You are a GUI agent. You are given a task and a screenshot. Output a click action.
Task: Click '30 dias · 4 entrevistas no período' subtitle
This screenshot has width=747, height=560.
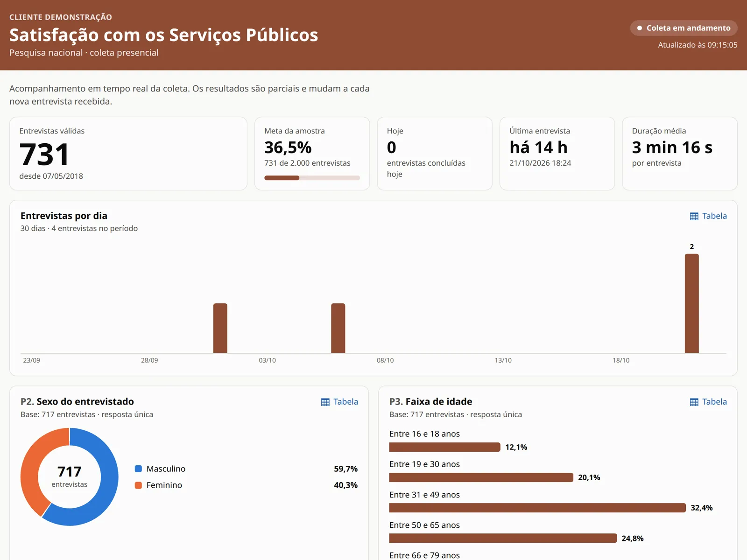pos(79,228)
